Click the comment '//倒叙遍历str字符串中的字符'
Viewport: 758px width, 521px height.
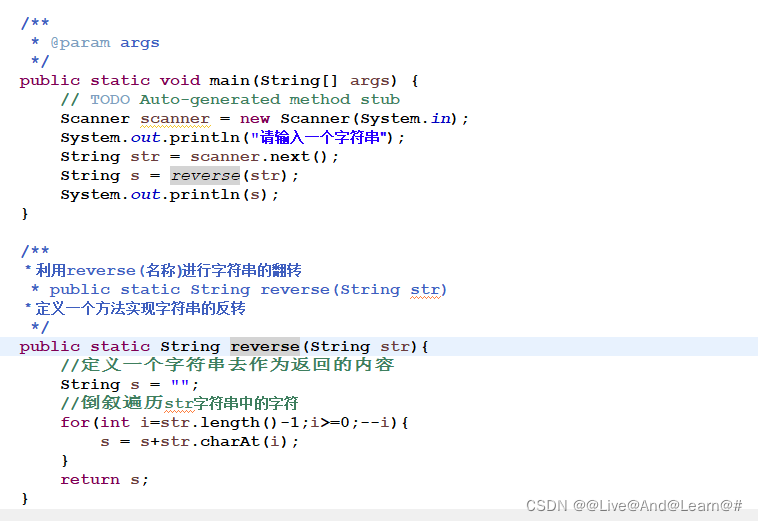click(x=179, y=403)
